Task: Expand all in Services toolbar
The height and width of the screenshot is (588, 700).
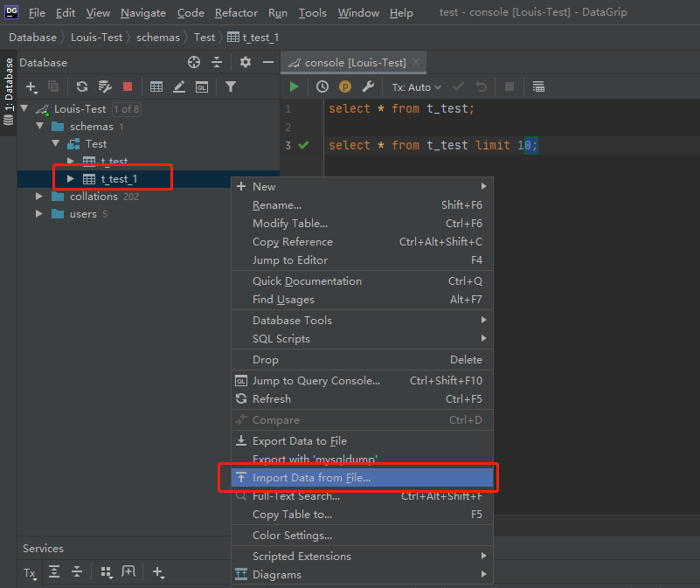Action: click(x=54, y=571)
